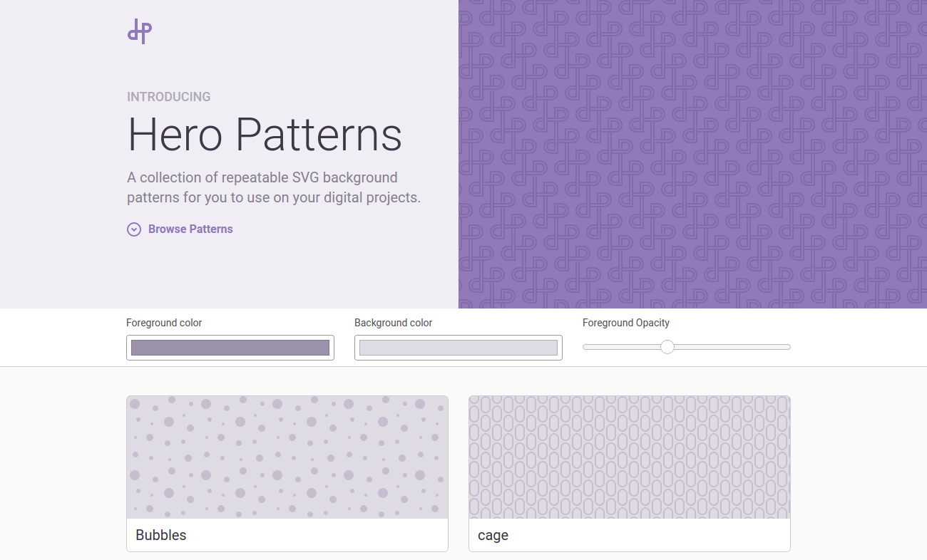927x560 pixels.
Task: Click the purple hero pattern preview area
Action: (x=692, y=153)
